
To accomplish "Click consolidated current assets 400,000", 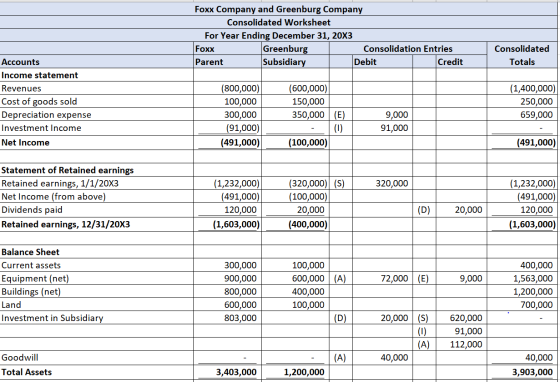I will [x=536, y=265].
